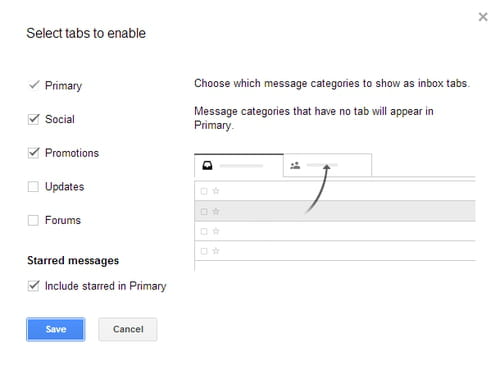
Task: Click the curved arrow in the preview illustration
Action: (x=318, y=189)
